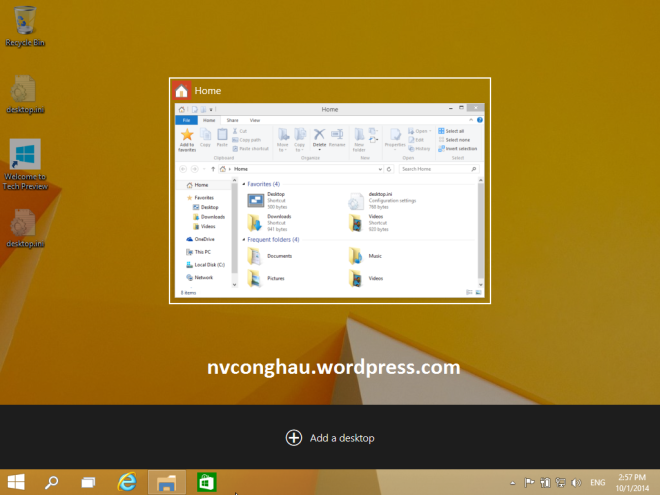
Task: Launch the Windows Store taskbar icon
Action: point(206,482)
